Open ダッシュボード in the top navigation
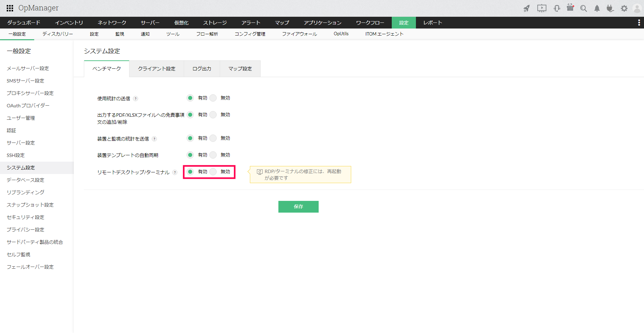The height and width of the screenshot is (333, 644). click(24, 22)
